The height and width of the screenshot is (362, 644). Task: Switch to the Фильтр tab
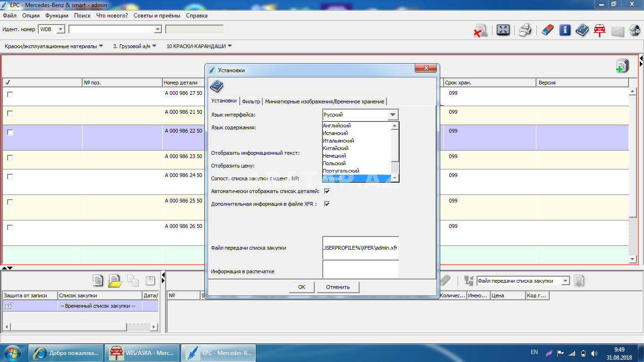251,101
